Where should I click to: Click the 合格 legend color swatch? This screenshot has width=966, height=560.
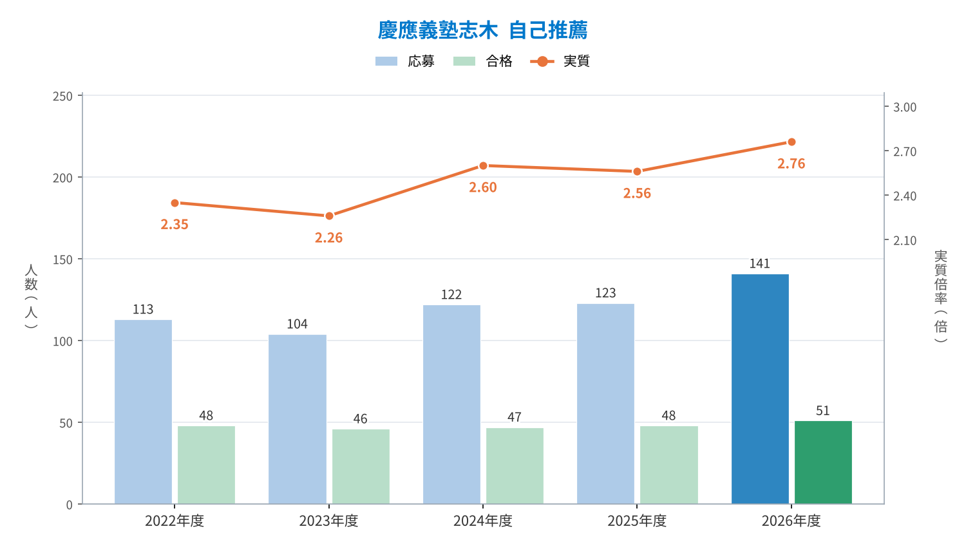point(464,61)
